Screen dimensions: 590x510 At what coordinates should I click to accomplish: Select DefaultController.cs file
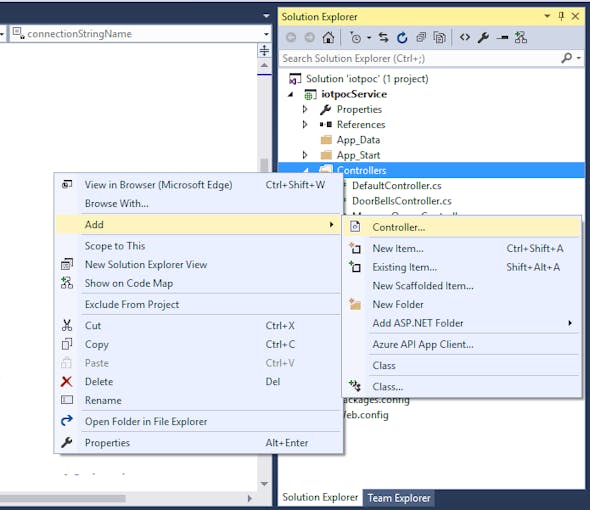pos(397,186)
